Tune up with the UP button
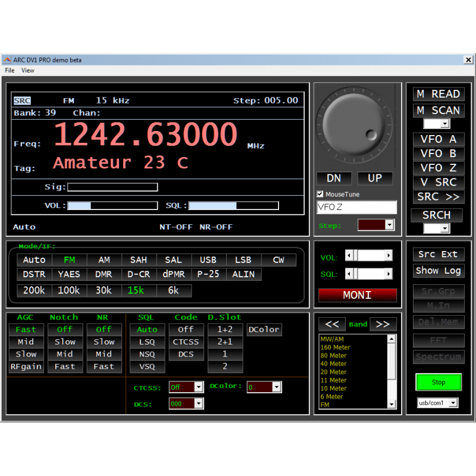The image size is (476, 476). [375, 178]
